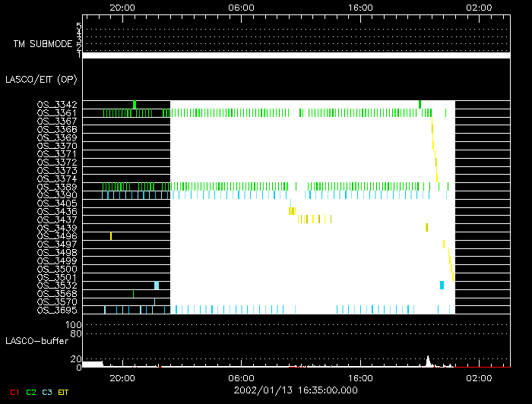Select the OS_3405 row label
Image resolution: width=532 pixels, height=404 pixels.
coord(57,204)
